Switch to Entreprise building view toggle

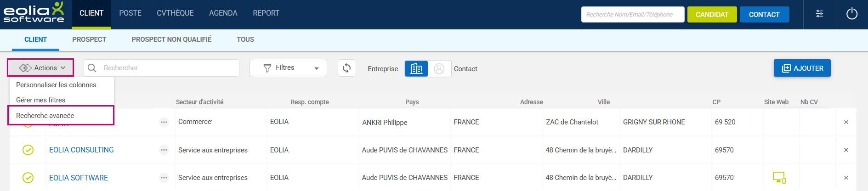pyautogui.click(x=416, y=68)
